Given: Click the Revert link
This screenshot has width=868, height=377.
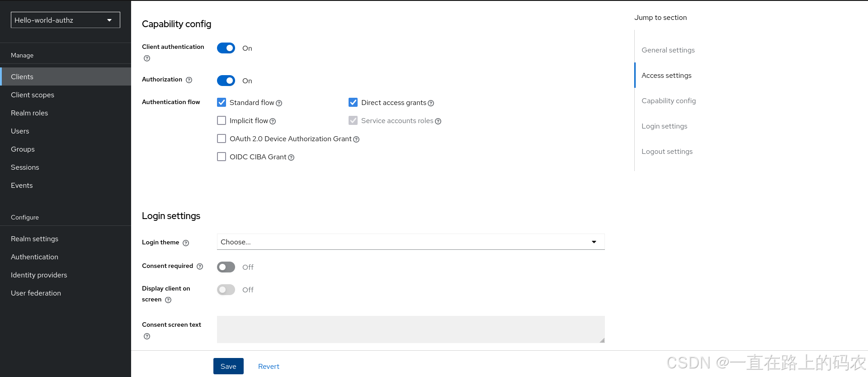Looking at the screenshot, I should coord(269,366).
